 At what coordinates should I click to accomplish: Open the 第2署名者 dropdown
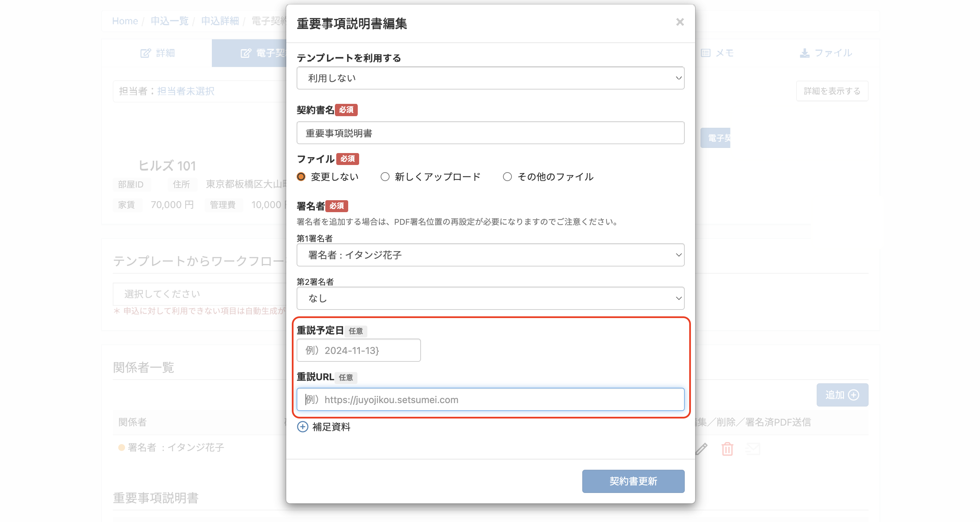(490, 298)
